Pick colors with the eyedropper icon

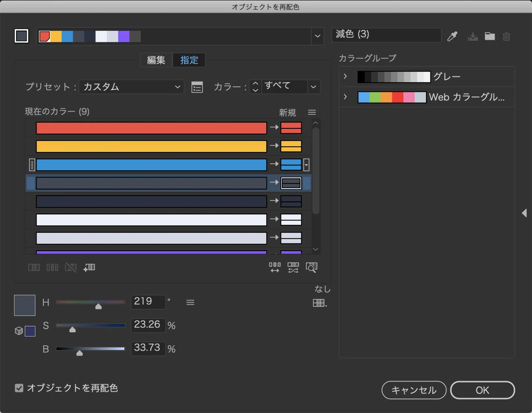click(x=452, y=37)
